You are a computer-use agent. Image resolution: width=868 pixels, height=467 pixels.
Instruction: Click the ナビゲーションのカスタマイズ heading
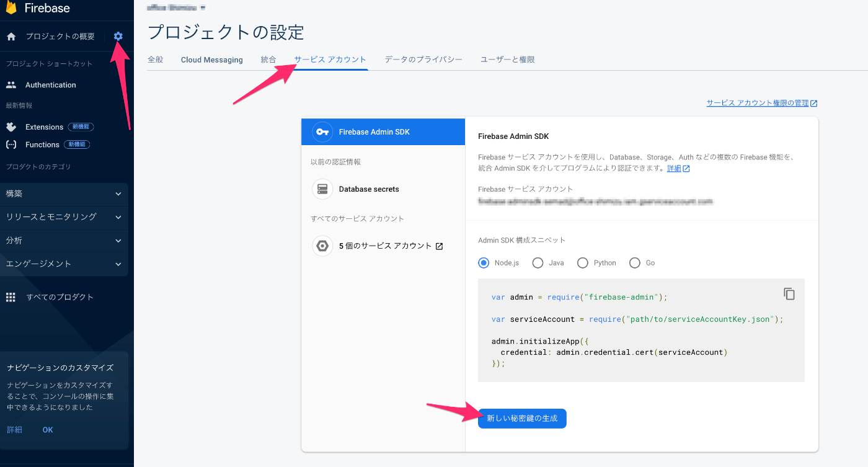tap(60, 368)
